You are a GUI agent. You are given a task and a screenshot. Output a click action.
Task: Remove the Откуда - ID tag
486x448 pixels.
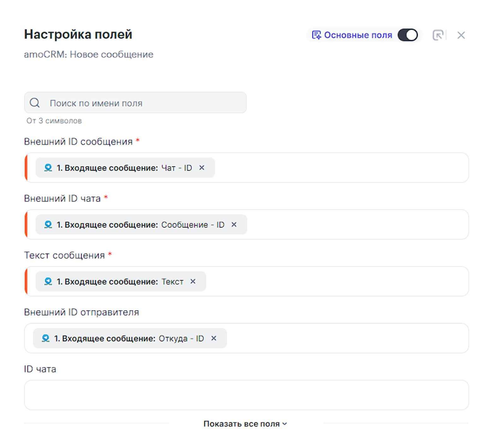214,338
